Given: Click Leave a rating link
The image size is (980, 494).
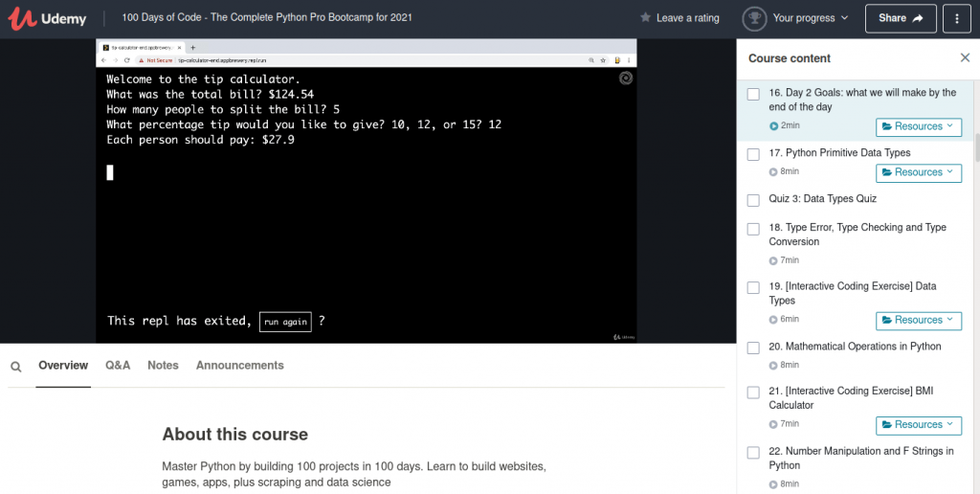Looking at the screenshot, I should (x=687, y=18).
